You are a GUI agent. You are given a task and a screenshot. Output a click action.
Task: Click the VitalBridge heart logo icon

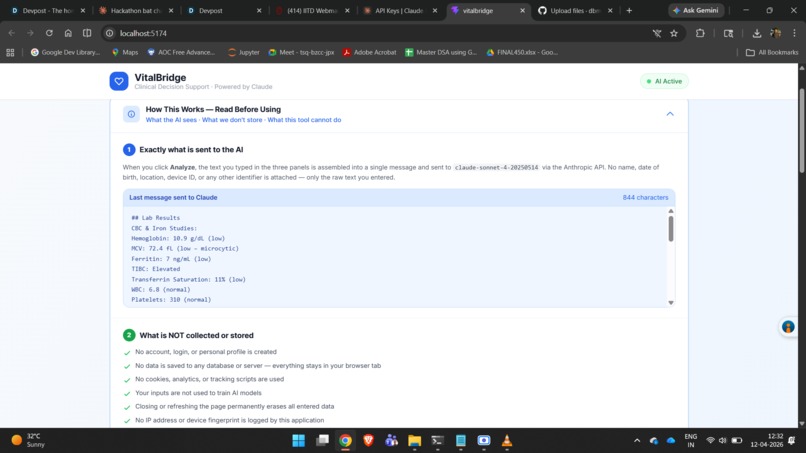(x=119, y=81)
